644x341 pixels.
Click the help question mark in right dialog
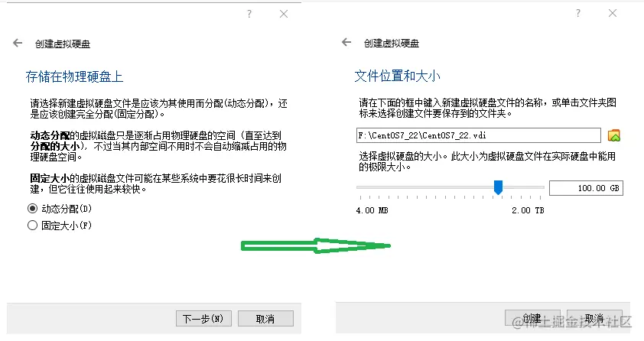pos(578,13)
